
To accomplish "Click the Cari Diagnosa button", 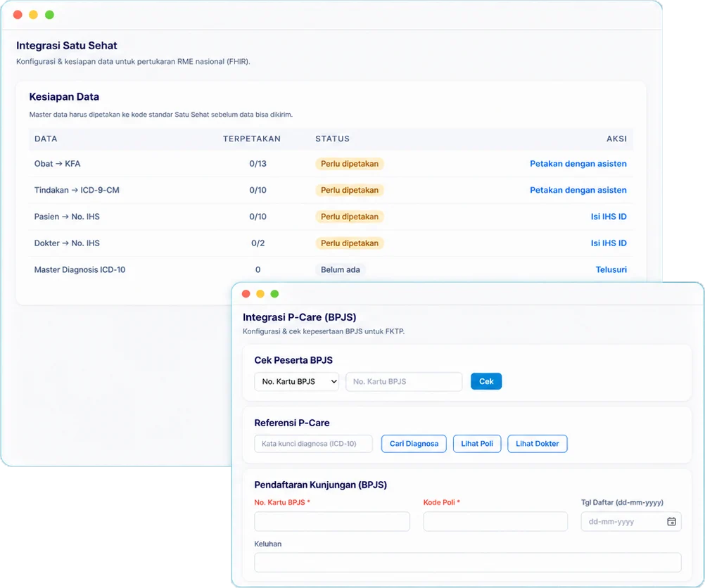I will (x=414, y=444).
